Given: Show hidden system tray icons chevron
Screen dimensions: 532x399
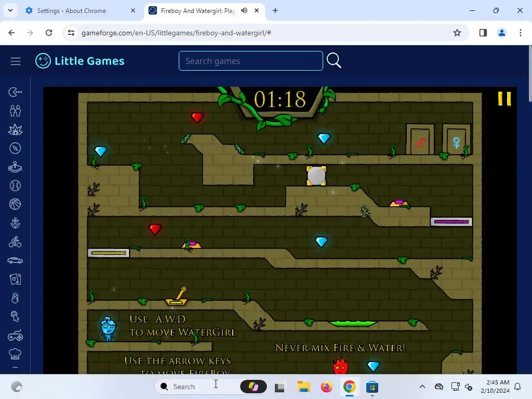Looking at the screenshot, I should (422, 387).
